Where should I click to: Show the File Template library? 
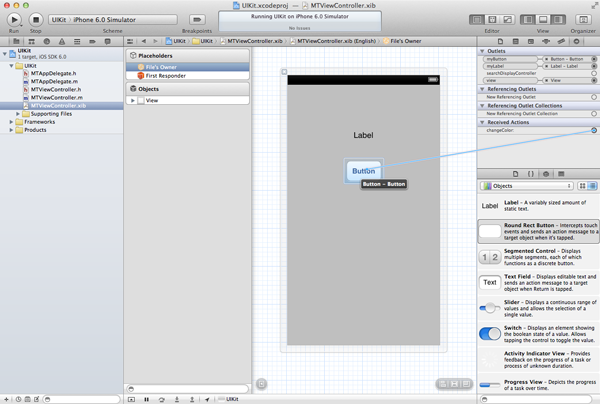[x=515, y=174]
